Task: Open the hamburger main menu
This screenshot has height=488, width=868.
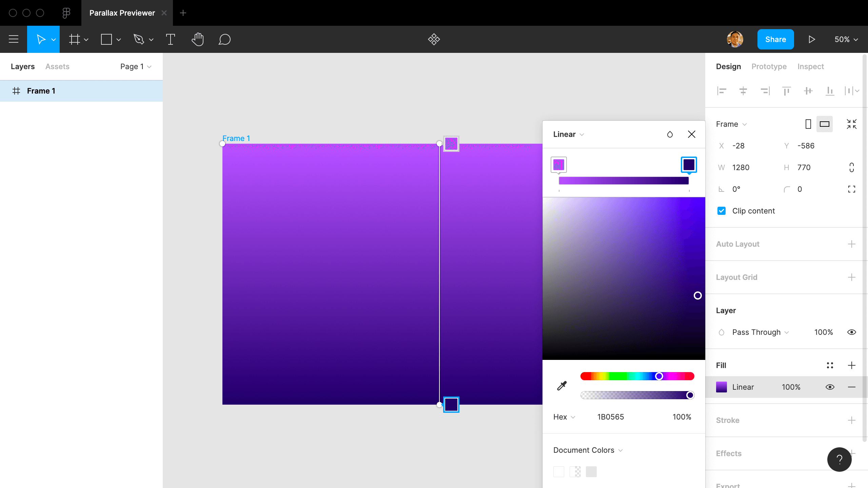Action: [x=14, y=39]
